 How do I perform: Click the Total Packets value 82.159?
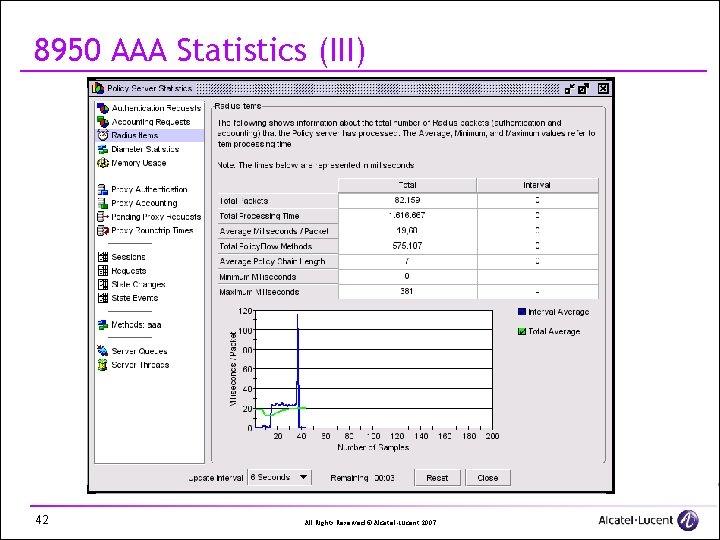[407, 200]
